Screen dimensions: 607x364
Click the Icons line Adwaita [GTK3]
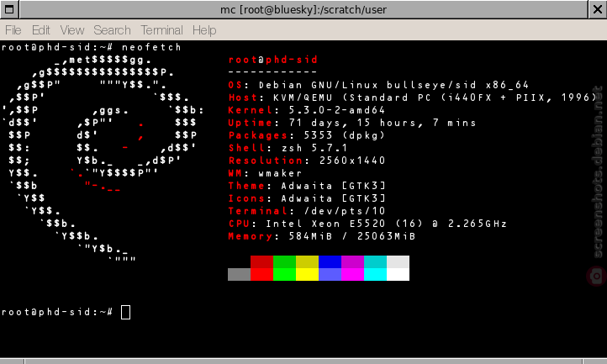pyautogui.click(x=307, y=198)
